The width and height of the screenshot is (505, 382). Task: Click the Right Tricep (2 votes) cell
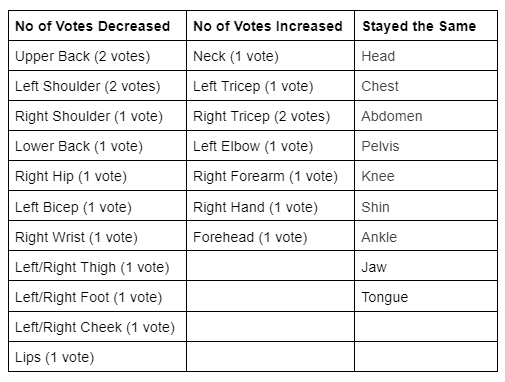pyautogui.click(x=270, y=116)
